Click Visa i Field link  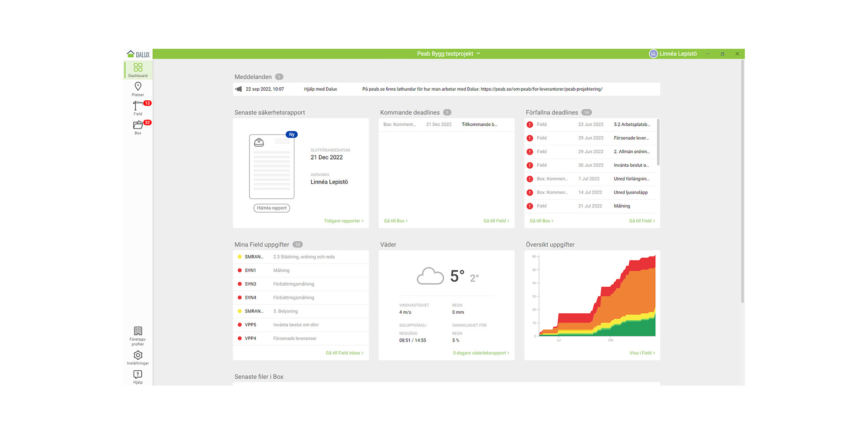click(x=641, y=353)
